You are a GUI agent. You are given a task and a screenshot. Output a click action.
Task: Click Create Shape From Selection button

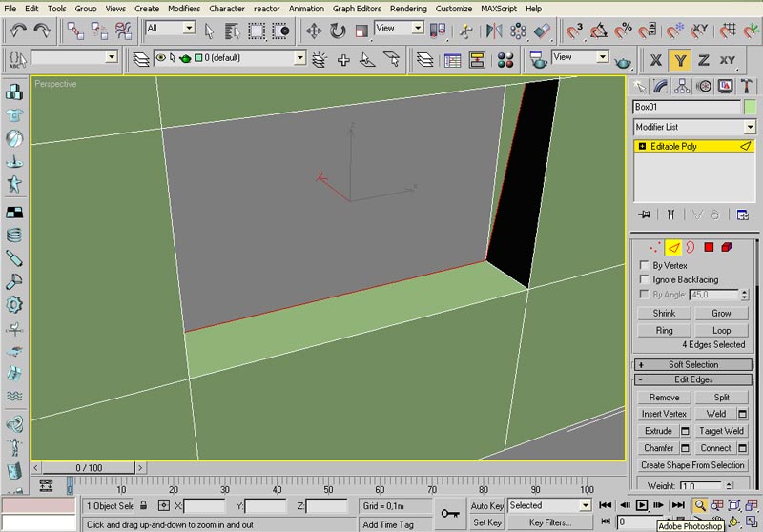point(692,465)
